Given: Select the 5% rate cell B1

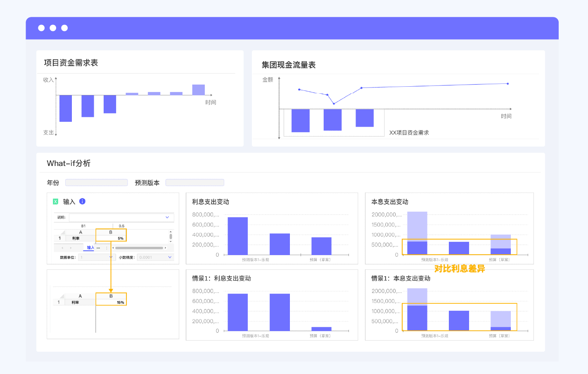Looking at the screenshot, I should pos(111,238).
